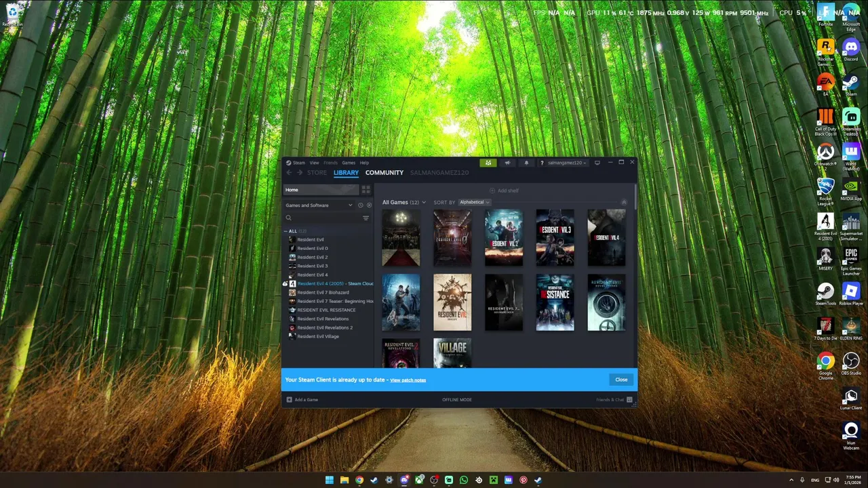Open the Alphabetical sort dropdown
The width and height of the screenshot is (868, 488).
tap(474, 202)
